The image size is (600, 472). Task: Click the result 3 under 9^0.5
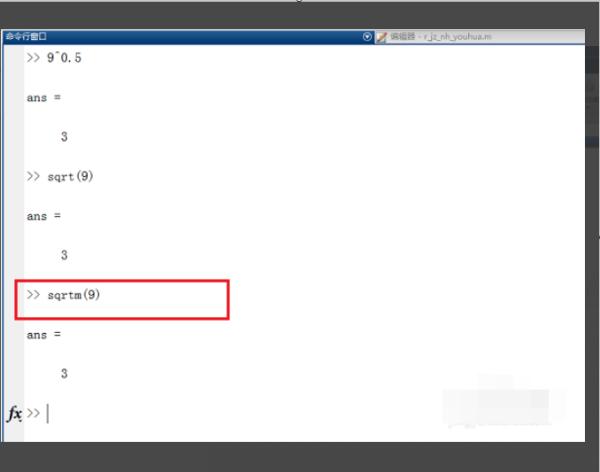point(64,137)
